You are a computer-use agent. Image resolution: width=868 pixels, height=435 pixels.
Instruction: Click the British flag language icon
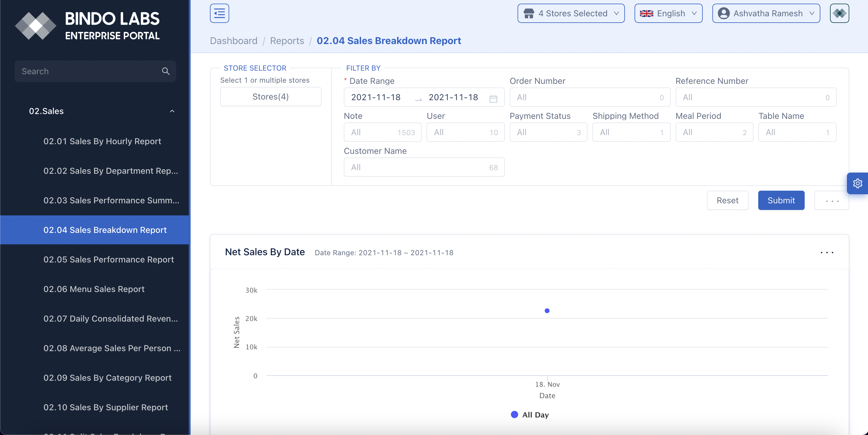646,14
